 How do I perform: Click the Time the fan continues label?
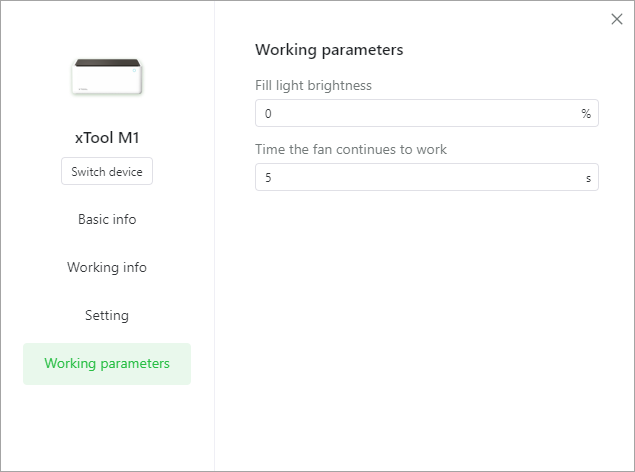(x=351, y=149)
